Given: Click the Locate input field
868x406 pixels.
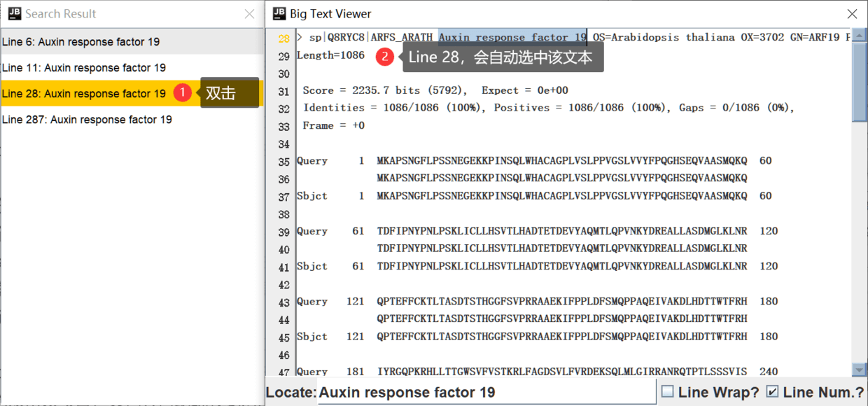Looking at the screenshot, I should 486,392.
